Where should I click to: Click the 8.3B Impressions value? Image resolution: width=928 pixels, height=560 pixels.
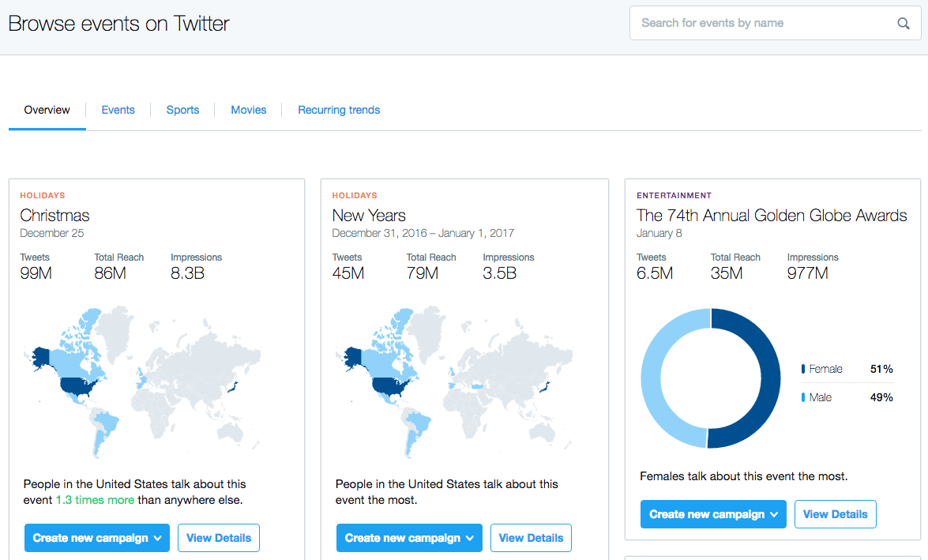pos(188,273)
